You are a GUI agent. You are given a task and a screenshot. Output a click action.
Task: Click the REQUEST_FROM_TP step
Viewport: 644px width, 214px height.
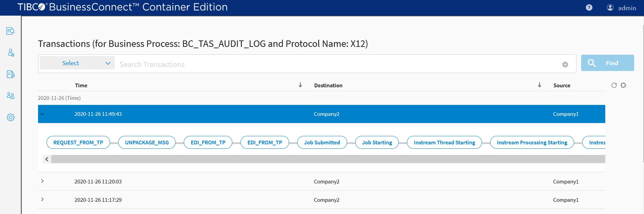tap(78, 143)
